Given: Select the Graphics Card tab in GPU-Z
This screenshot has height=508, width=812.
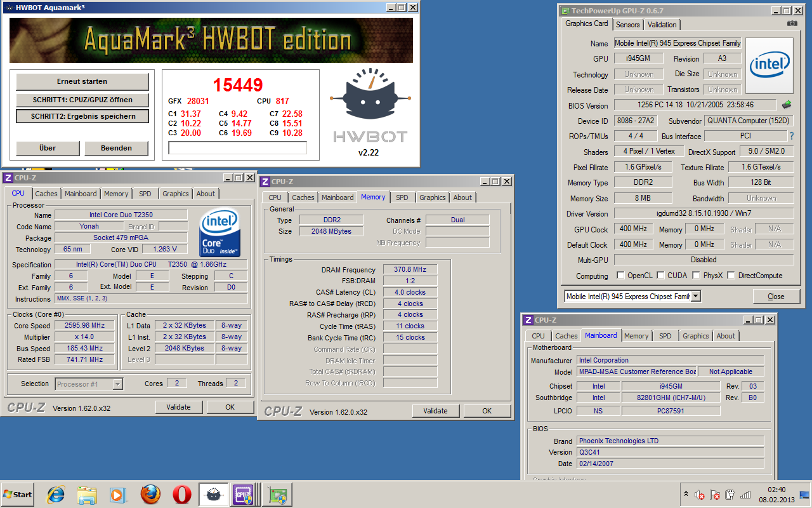Looking at the screenshot, I should tap(587, 23).
